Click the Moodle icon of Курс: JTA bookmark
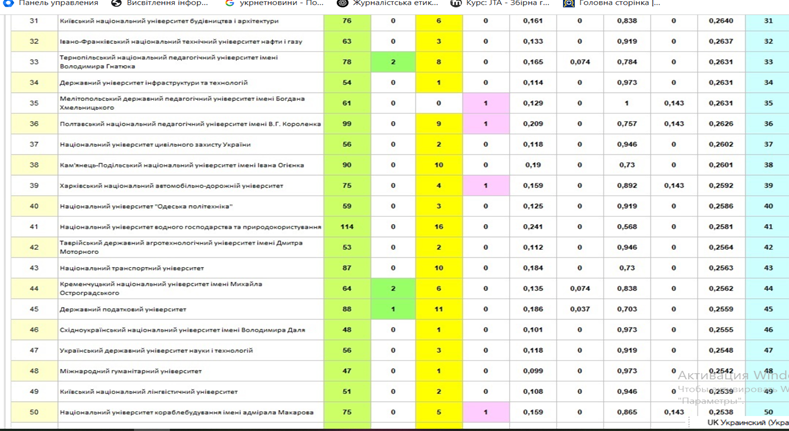 pos(456,3)
